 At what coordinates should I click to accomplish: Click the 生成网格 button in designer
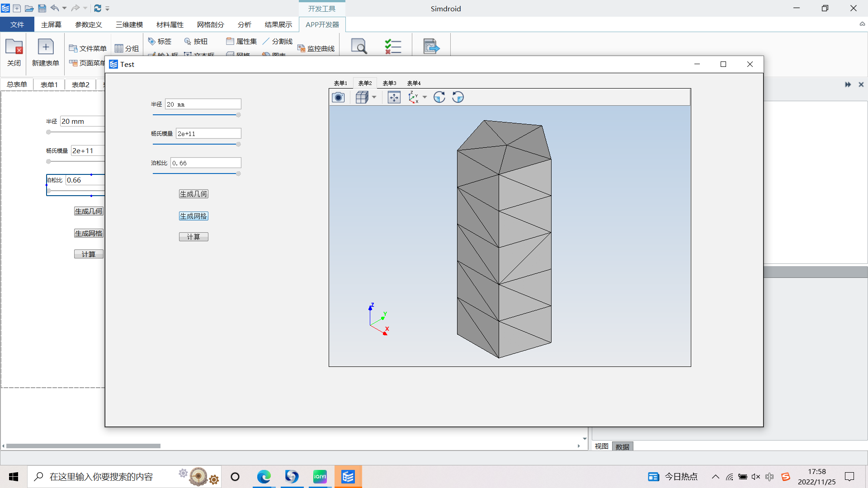89,233
